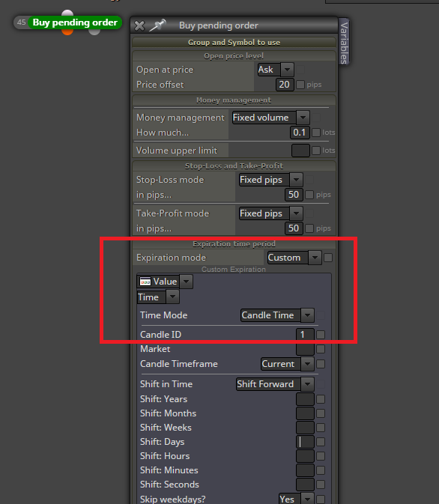Edit the Price offset value field
The width and height of the screenshot is (439, 504).
[285, 85]
